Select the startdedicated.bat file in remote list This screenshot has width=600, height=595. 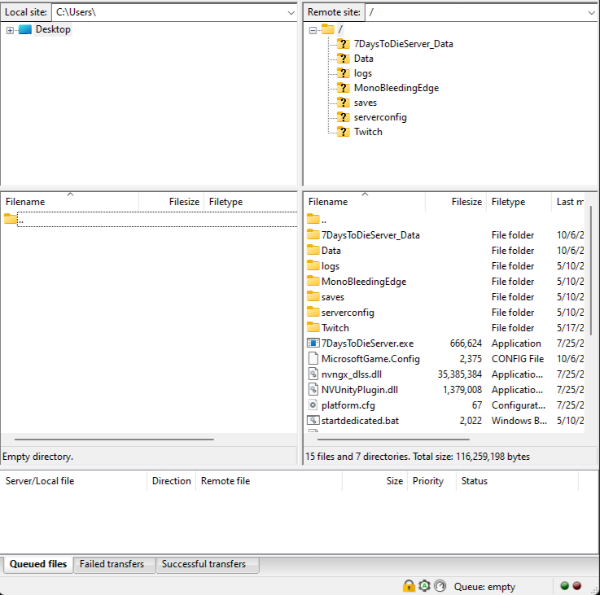pyautogui.click(x=360, y=420)
